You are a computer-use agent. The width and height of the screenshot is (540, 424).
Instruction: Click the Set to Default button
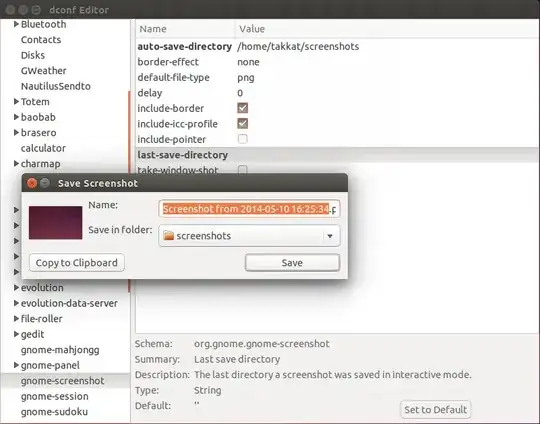(436, 410)
